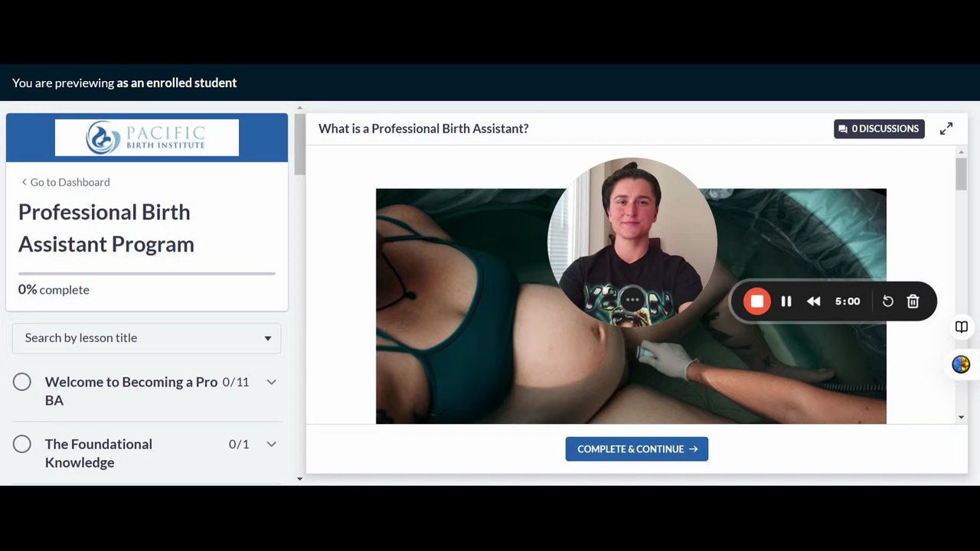Click Complete & Continue button
Viewport: 980px width, 551px height.
pyautogui.click(x=637, y=449)
